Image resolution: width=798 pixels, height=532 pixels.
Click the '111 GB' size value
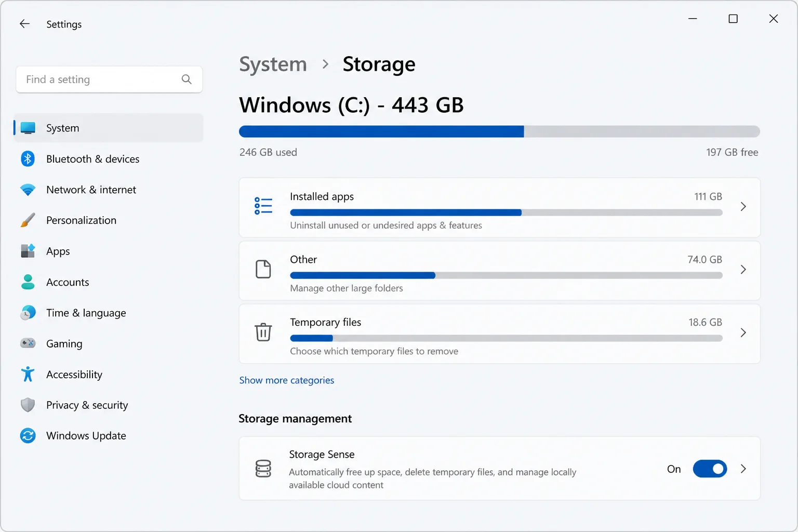pyautogui.click(x=708, y=196)
